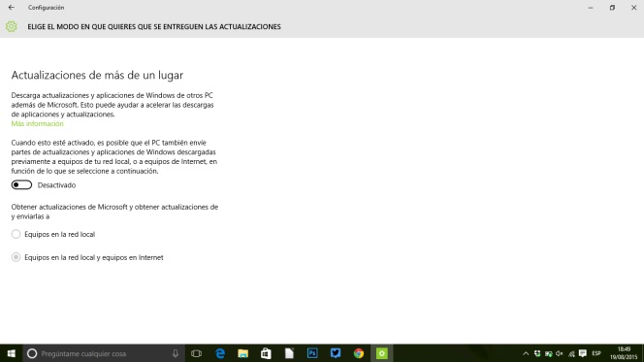Launch Google Chrome from the taskbar
644x362 pixels.
pyautogui.click(x=359, y=353)
